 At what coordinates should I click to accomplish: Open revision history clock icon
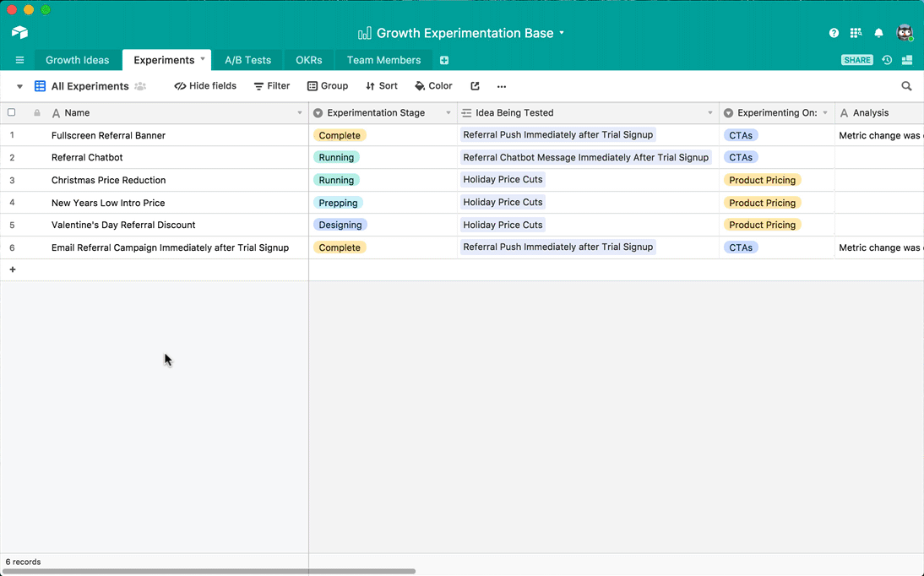(887, 60)
